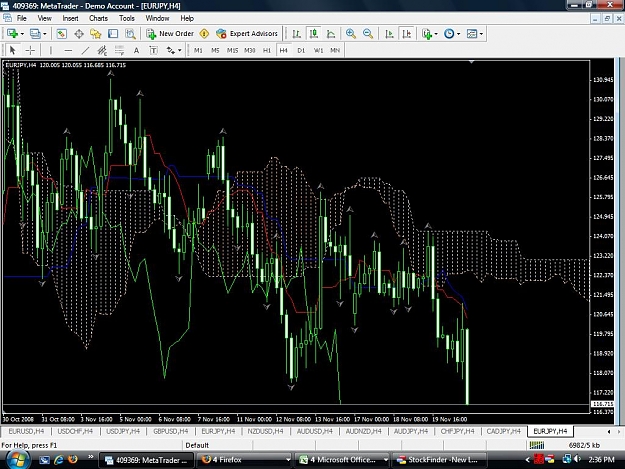The height and width of the screenshot is (469, 625).
Task: Select the arrow Cursor tool
Action: pos(12,50)
